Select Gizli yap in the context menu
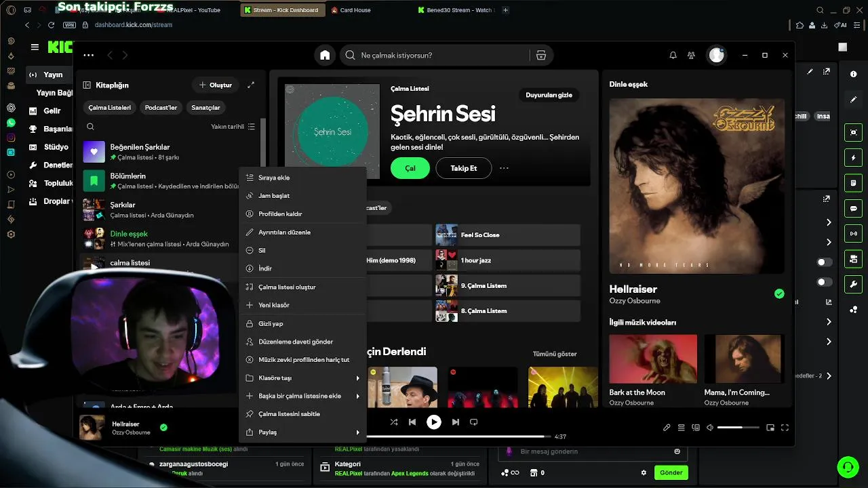868x488 pixels. pyautogui.click(x=302, y=324)
